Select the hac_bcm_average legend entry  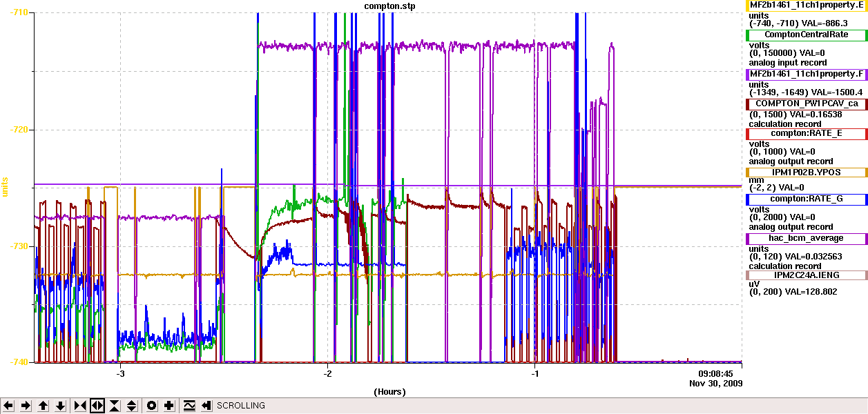[x=807, y=238]
